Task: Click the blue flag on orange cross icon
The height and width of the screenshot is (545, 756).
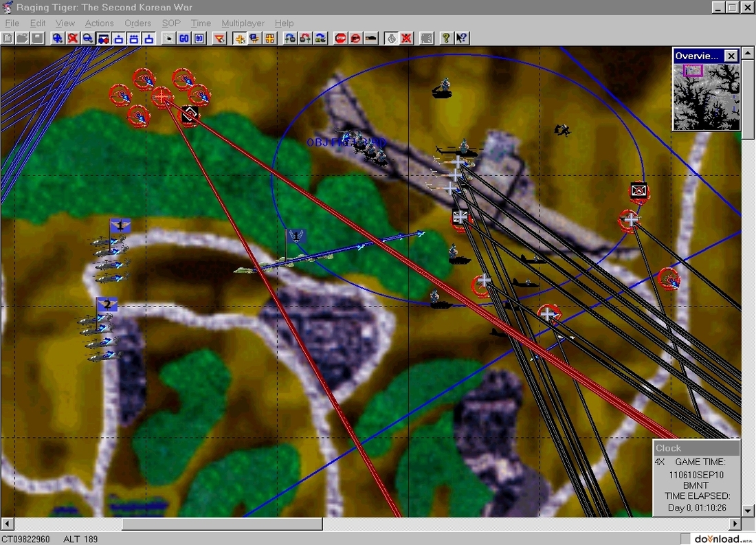Action: (x=254, y=38)
